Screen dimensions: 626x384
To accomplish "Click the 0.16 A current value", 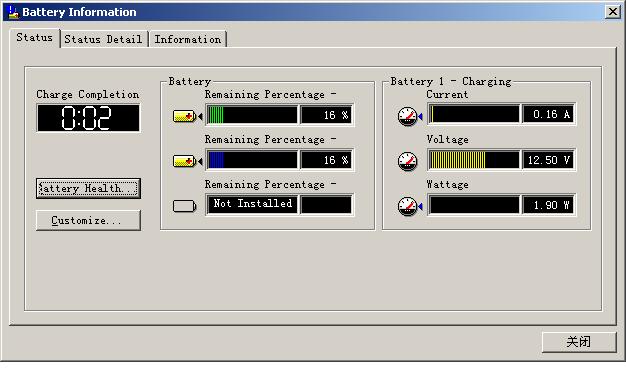I will tap(549, 114).
